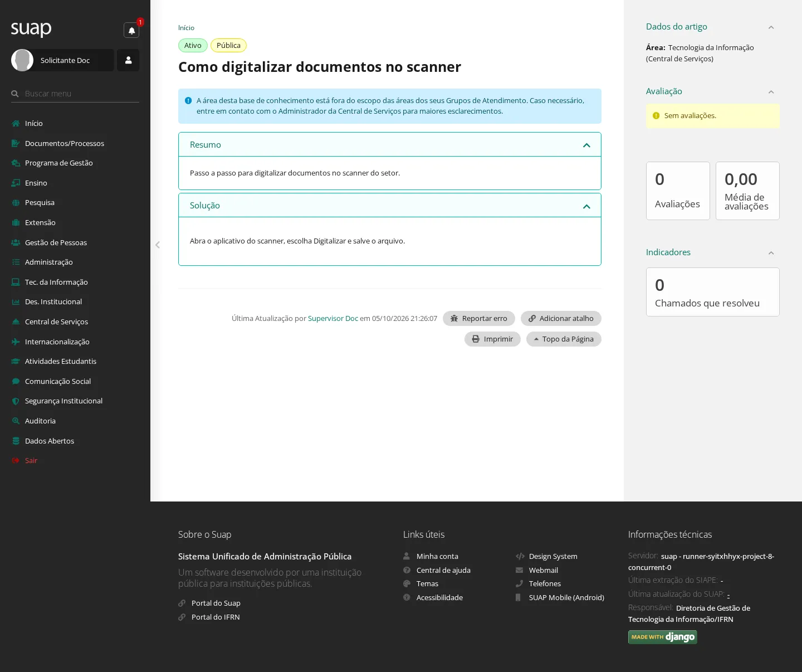
Task: Click the Auditoria magnifier icon
Action: click(16, 421)
